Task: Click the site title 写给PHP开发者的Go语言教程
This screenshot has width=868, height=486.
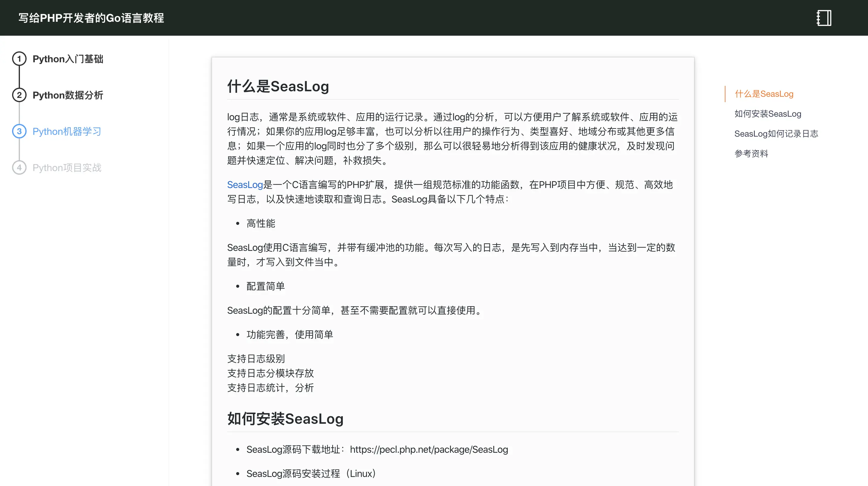Action: coord(91,18)
